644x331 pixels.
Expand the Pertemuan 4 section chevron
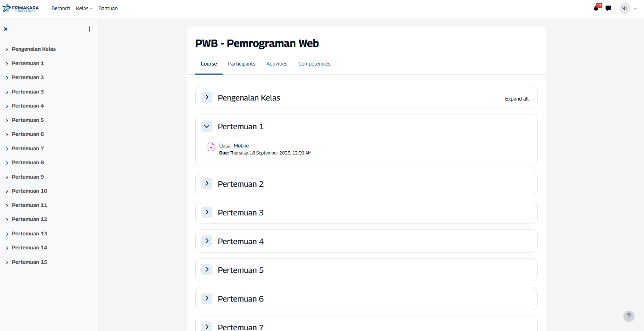[x=207, y=241]
